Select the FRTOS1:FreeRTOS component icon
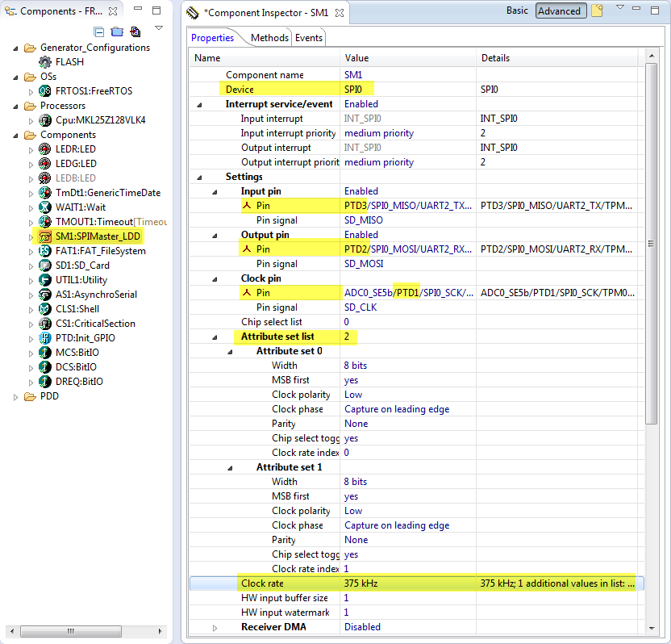This screenshot has width=671, height=644. point(46,91)
